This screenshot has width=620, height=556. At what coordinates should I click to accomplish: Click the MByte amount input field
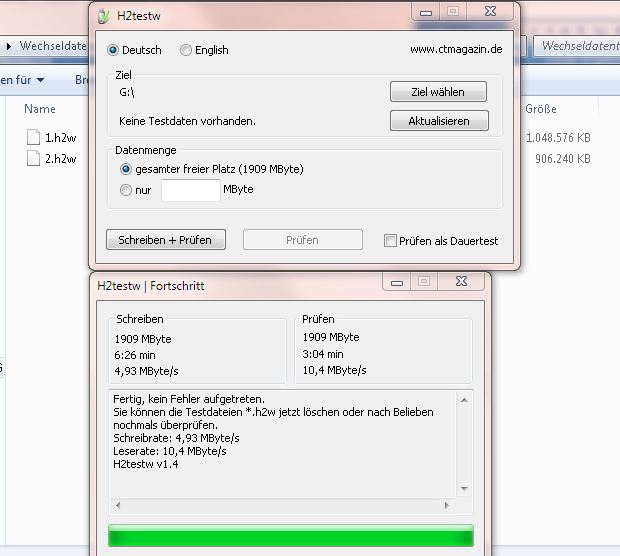click(x=191, y=190)
